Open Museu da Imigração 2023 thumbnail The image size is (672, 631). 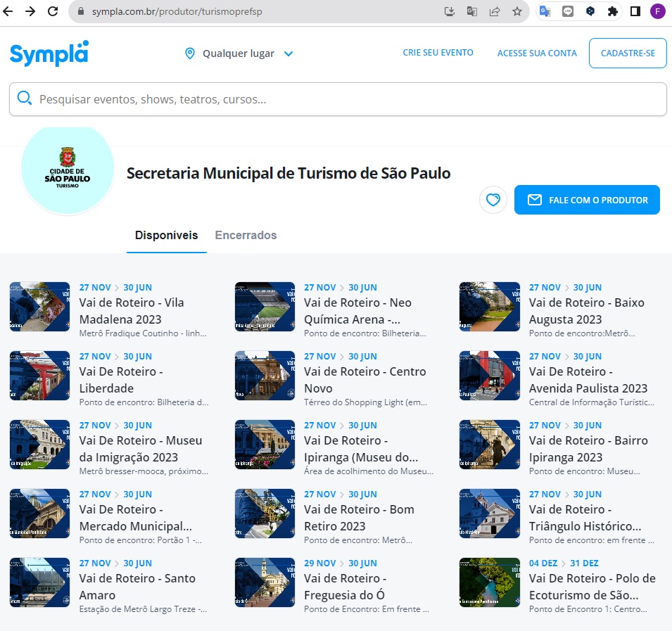tap(39, 445)
